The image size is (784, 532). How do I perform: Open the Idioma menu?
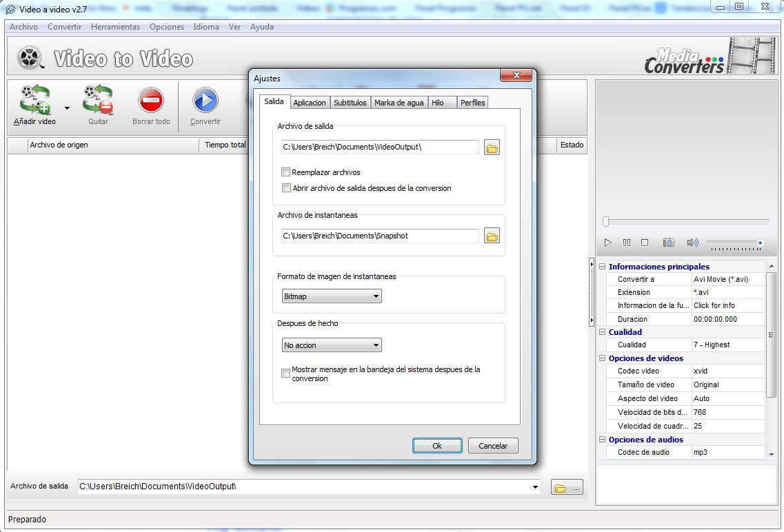(x=206, y=27)
